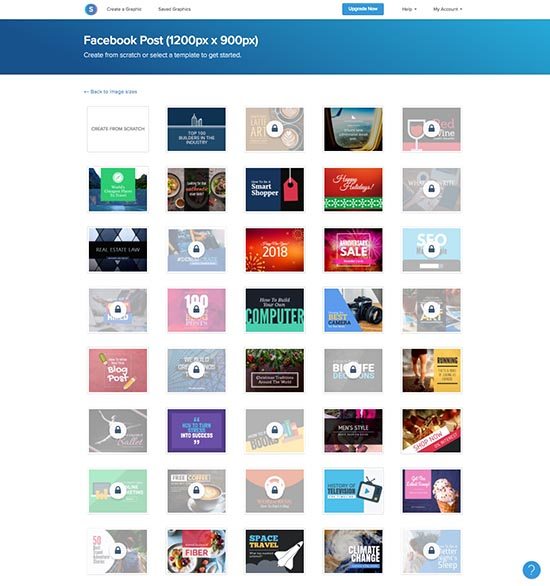
Task: Pick the airplane window template
Action: pos(353,129)
